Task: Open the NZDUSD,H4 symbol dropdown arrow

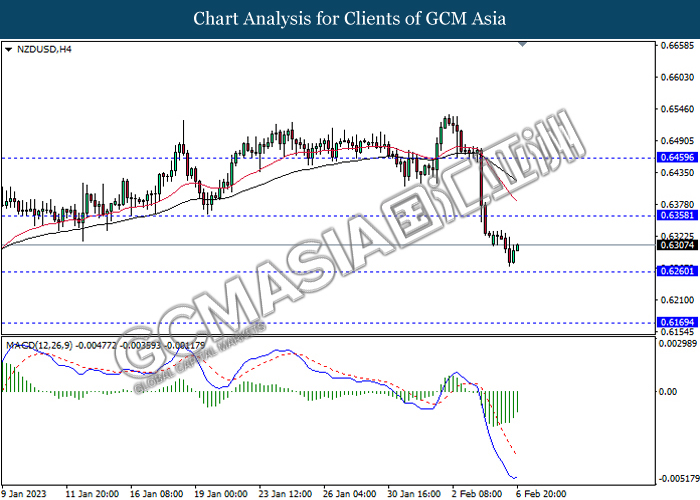Action: click(x=8, y=50)
